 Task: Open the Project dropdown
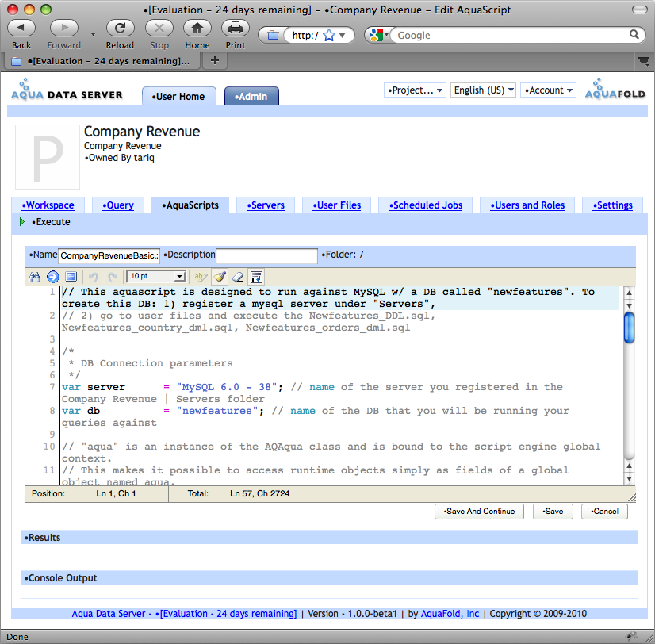(415, 90)
